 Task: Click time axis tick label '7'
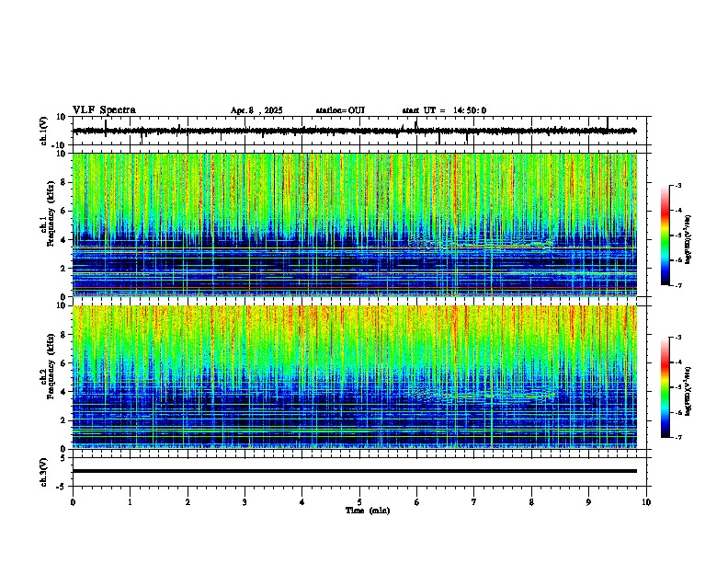[x=474, y=502]
